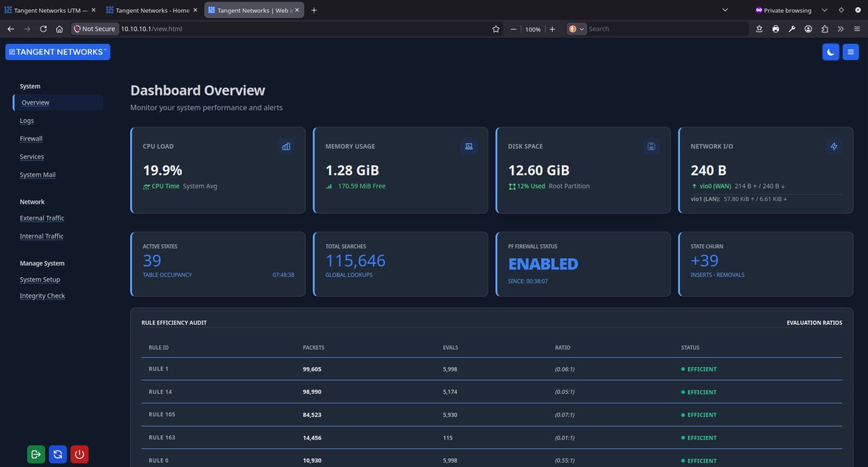Click the Not Secure shield indicator
Viewport: 868px width, 467px height.
(x=94, y=29)
